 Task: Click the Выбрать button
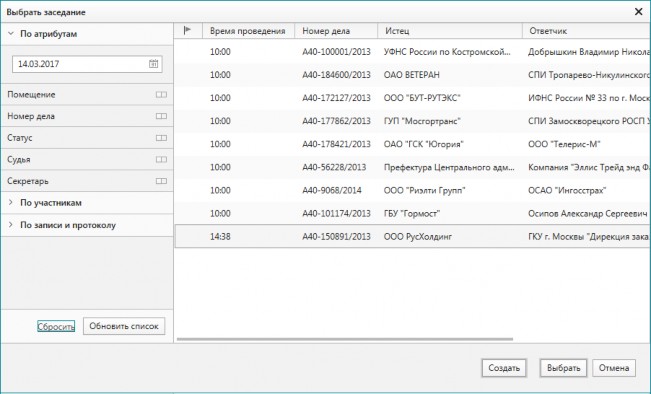(x=563, y=368)
